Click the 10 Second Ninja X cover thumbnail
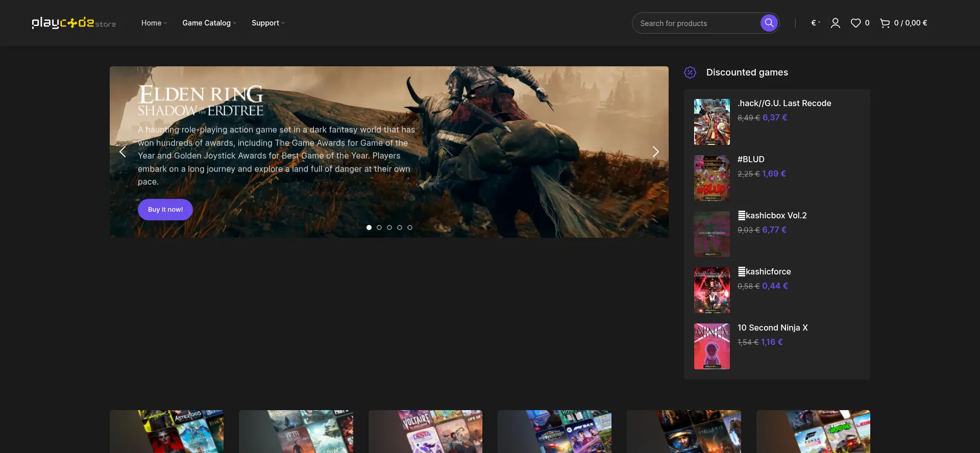The image size is (980, 453). click(x=712, y=346)
